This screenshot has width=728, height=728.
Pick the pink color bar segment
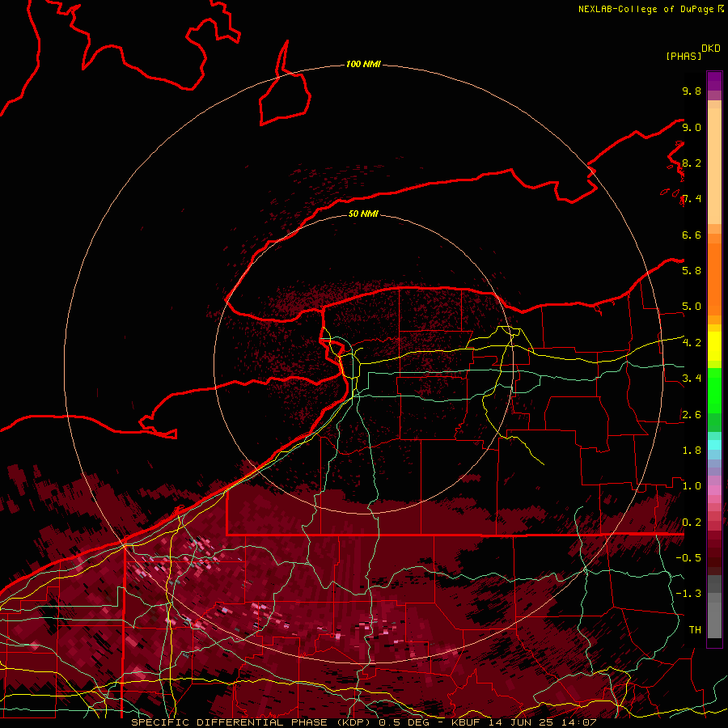pos(714,490)
